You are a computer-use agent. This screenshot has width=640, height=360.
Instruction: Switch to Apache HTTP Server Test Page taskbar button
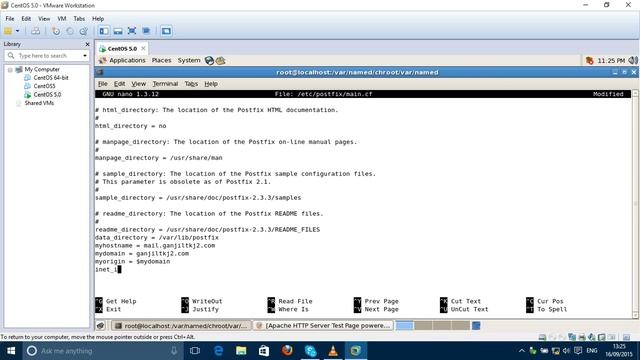(x=323, y=326)
